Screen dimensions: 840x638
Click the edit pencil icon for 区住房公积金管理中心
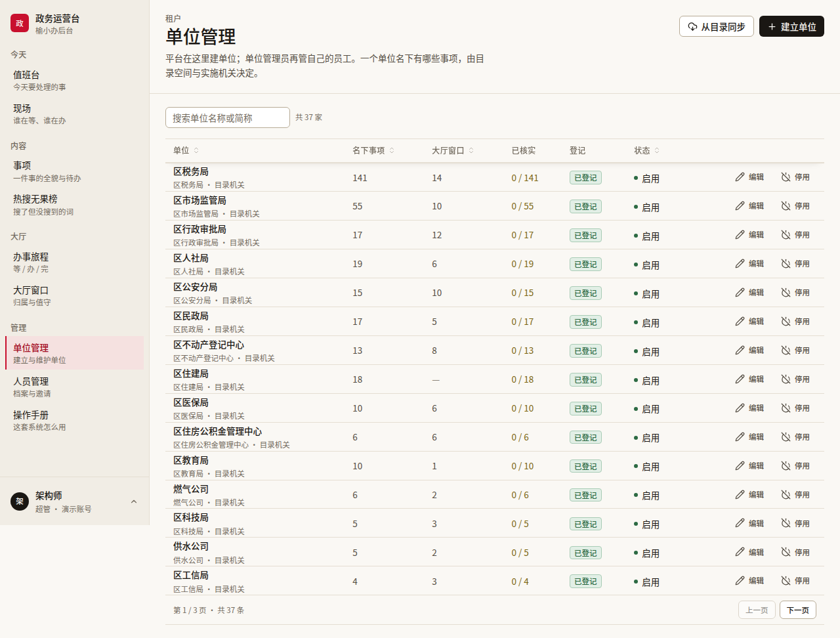[x=740, y=437]
